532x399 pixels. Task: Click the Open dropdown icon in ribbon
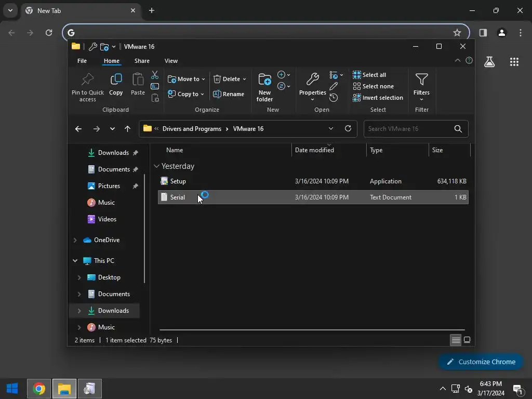[336, 75]
